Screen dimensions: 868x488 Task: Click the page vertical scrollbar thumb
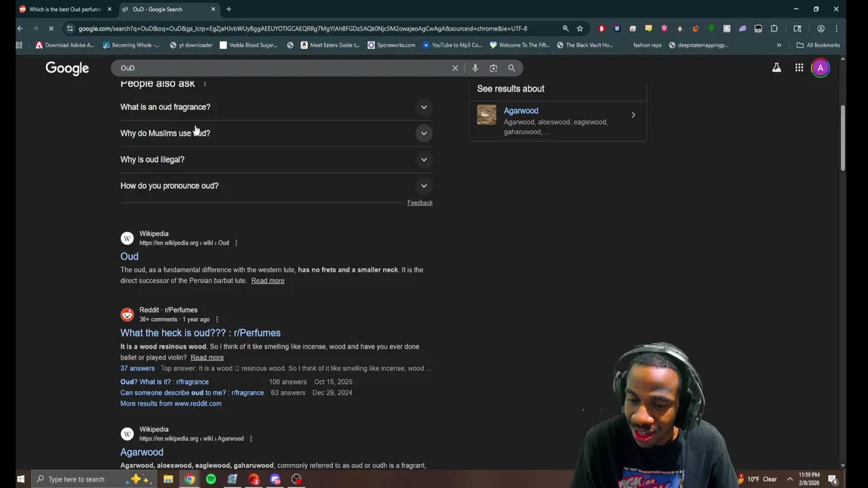843,138
